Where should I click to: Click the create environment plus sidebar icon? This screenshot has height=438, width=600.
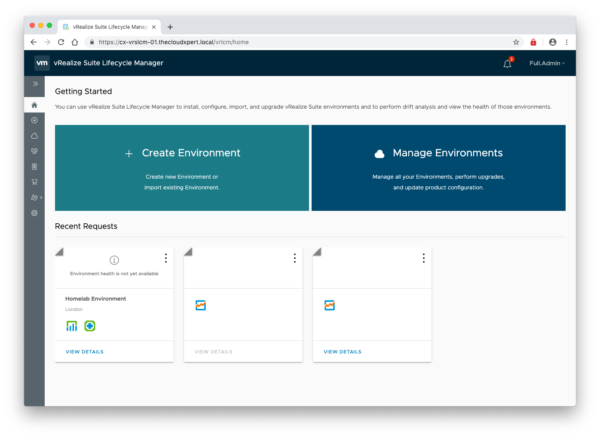click(35, 120)
